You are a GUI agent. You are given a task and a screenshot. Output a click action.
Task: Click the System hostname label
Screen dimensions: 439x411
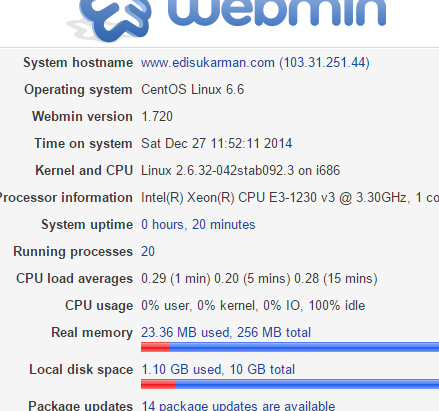pos(78,63)
